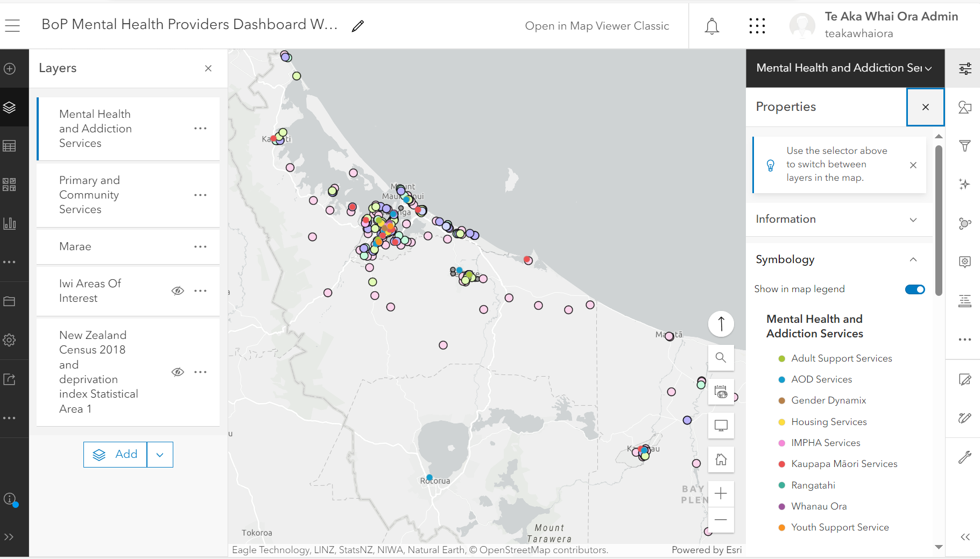Open the Charts panel icon
Screen dimensions: 980x559
(10, 223)
